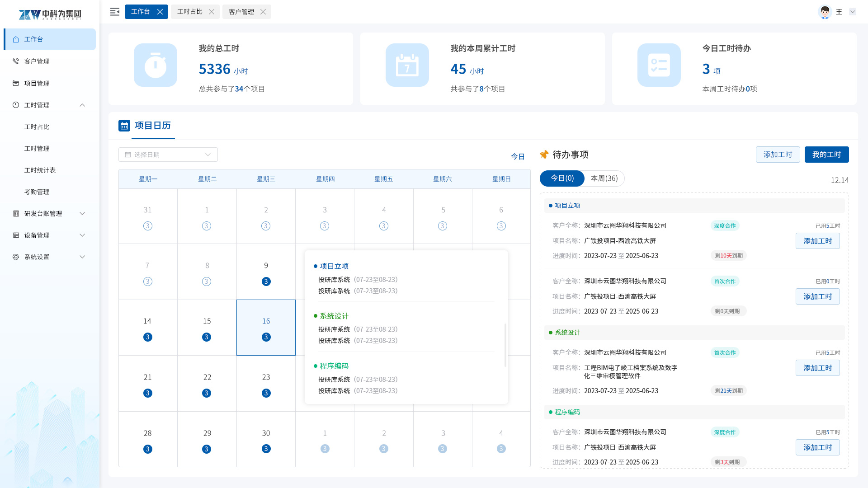The width and height of the screenshot is (868, 488).
Task: Click the weekly calendar hours icon
Action: (x=407, y=65)
